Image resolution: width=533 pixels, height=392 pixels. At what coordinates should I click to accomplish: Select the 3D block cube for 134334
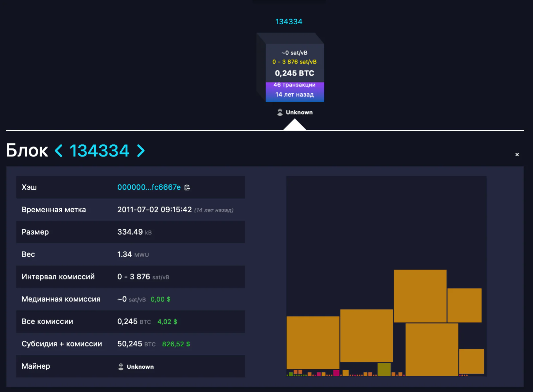[x=290, y=67]
